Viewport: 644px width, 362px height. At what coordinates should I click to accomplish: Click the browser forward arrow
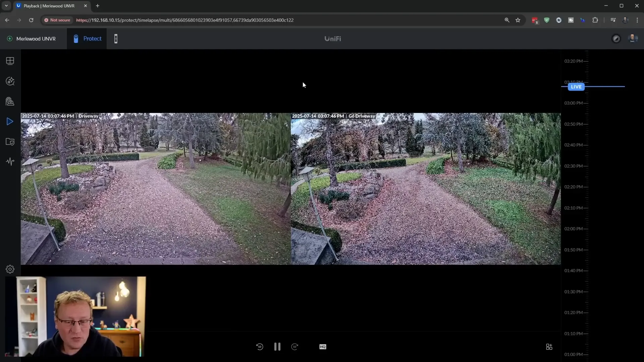19,20
